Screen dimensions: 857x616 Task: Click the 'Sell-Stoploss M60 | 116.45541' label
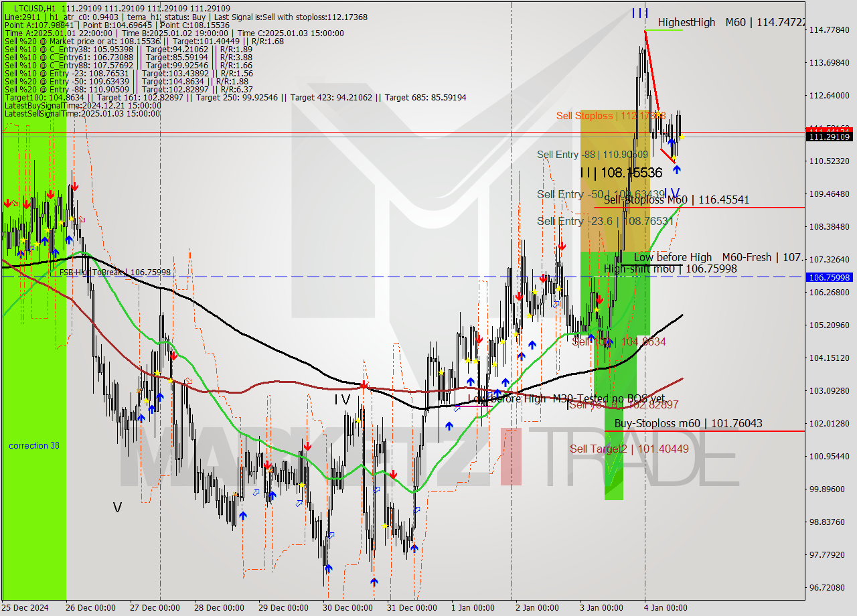coord(676,200)
